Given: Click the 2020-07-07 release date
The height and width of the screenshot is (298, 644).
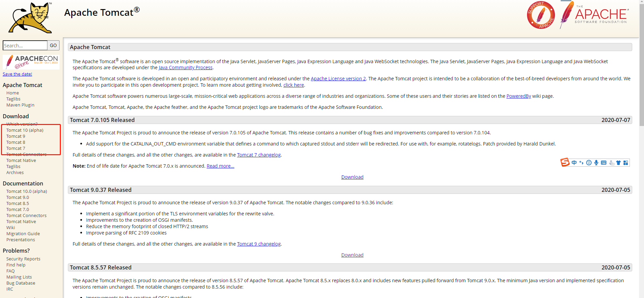Looking at the screenshot, I should (x=616, y=120).
